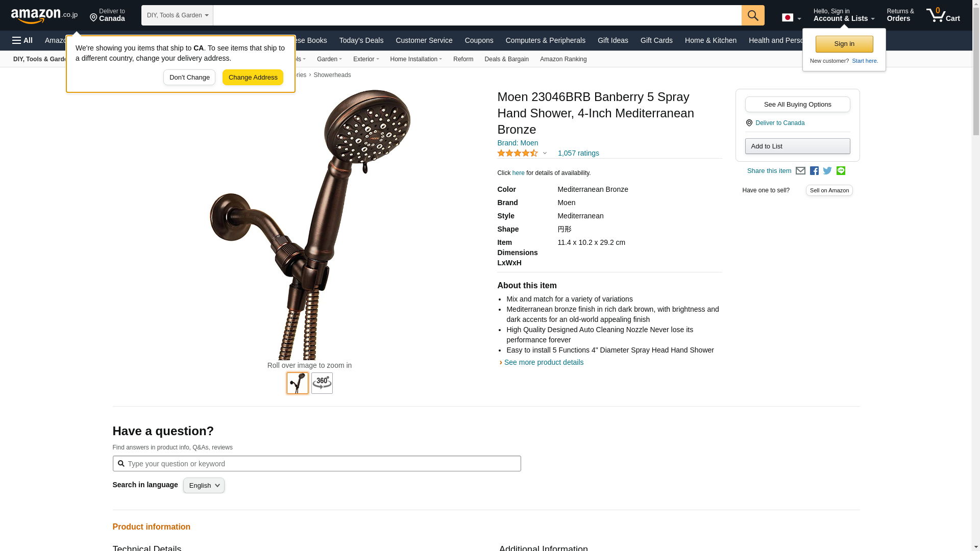
Task: Focus the question or keyword search field
Action: [x=316, y=464]
